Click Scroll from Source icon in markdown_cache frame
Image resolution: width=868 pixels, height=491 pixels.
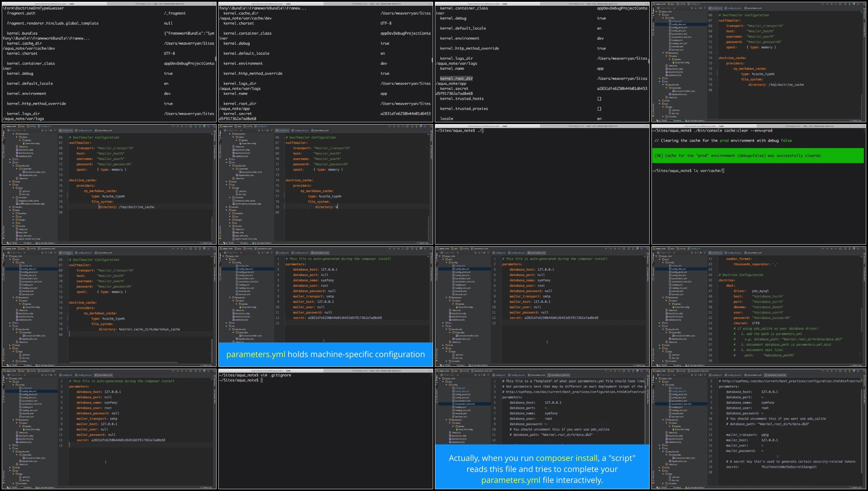[42, 253]
